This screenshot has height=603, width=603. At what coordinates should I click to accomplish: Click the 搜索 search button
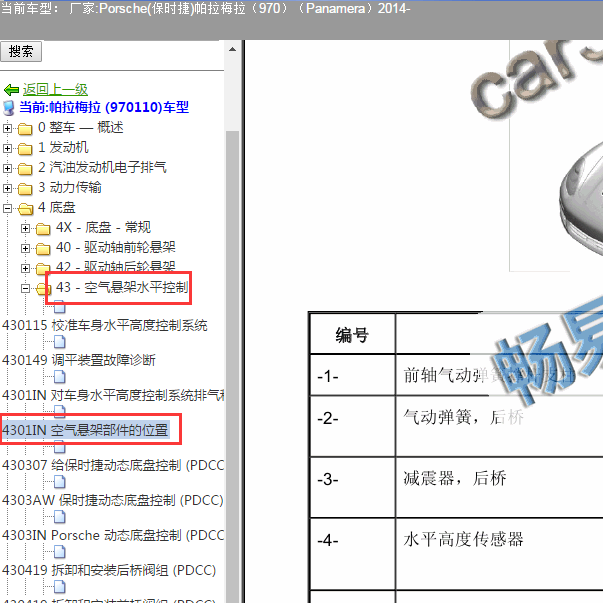(x=21, y=52)
